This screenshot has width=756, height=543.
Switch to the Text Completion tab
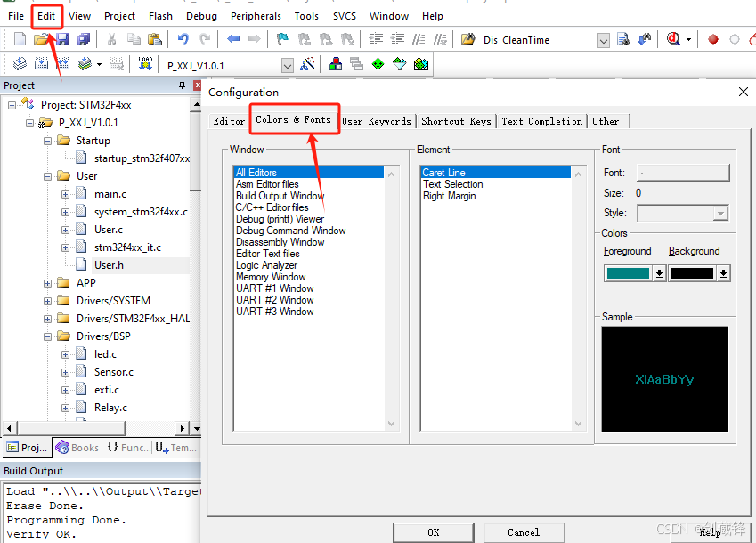click(x=542, y=121)
